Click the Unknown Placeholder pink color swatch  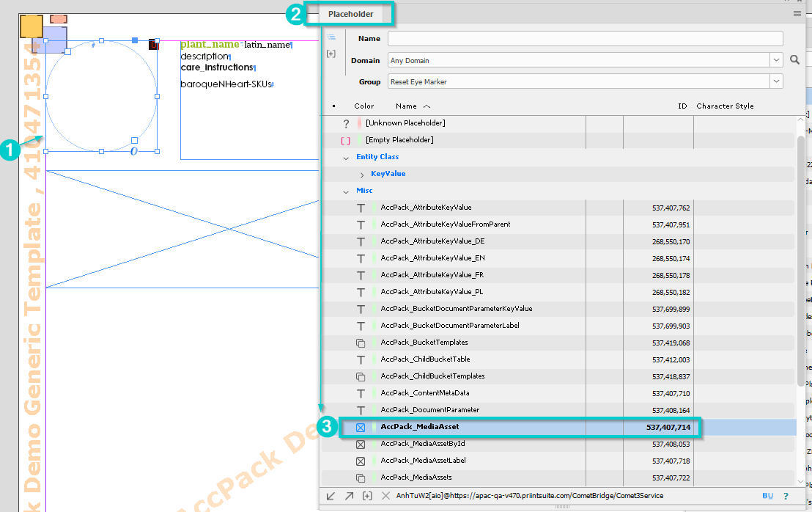[x=359, y=123]
